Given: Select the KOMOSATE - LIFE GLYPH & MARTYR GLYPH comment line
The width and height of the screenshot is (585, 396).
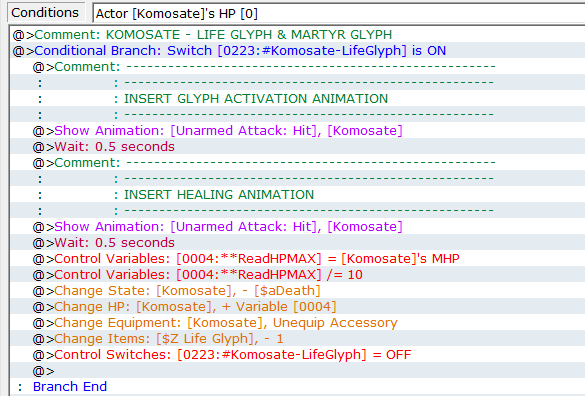Looking at the screenshot, I should click(298, 34).
